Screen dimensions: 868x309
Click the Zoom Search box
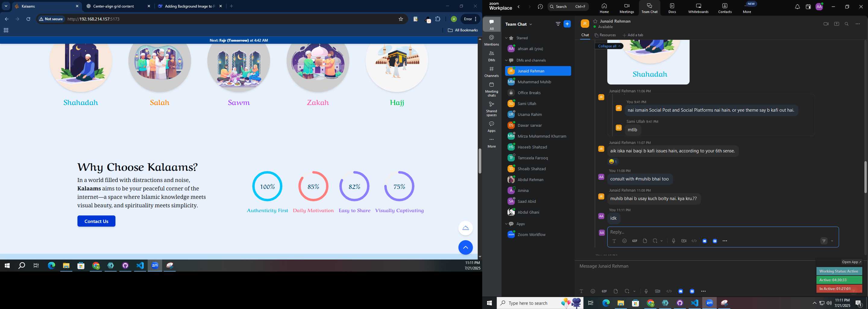click(x=568, y=7)
